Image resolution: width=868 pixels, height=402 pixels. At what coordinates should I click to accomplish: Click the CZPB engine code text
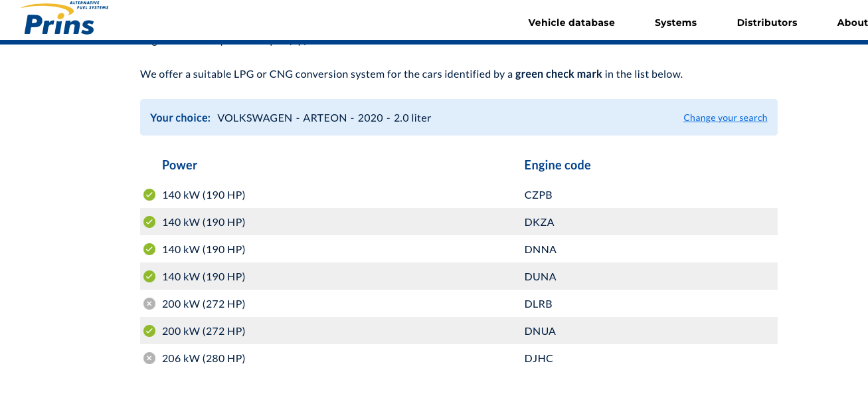click(x=538, y=195)
